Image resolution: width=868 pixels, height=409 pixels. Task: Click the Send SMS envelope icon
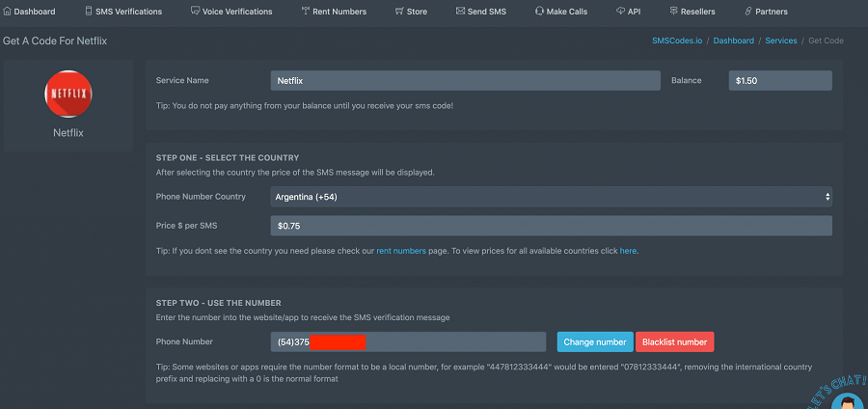coord(460,11)
